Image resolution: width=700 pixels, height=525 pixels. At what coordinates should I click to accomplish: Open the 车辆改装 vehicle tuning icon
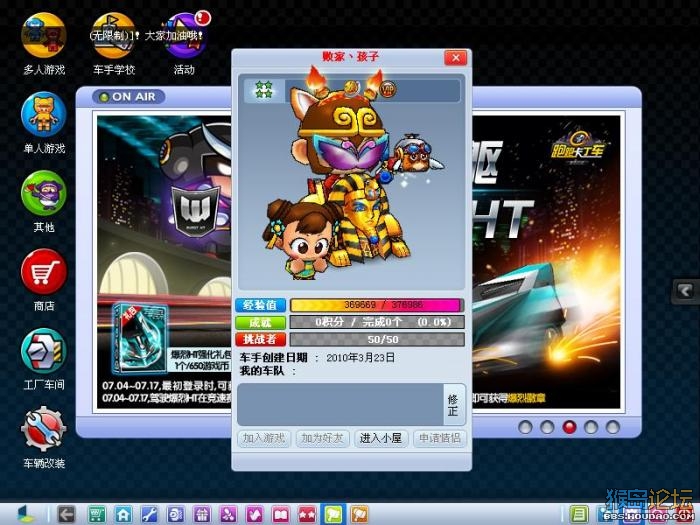(44, 429)
